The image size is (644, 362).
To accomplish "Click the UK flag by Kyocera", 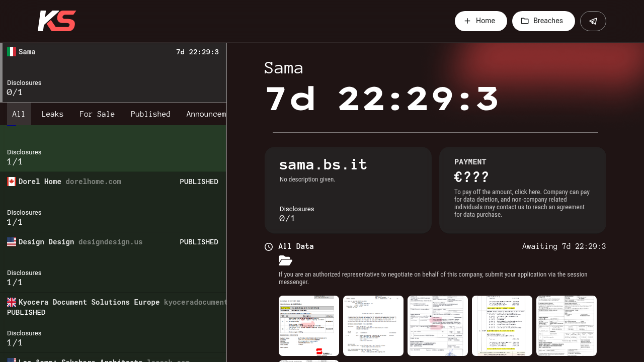I will (x=12, y=302).
